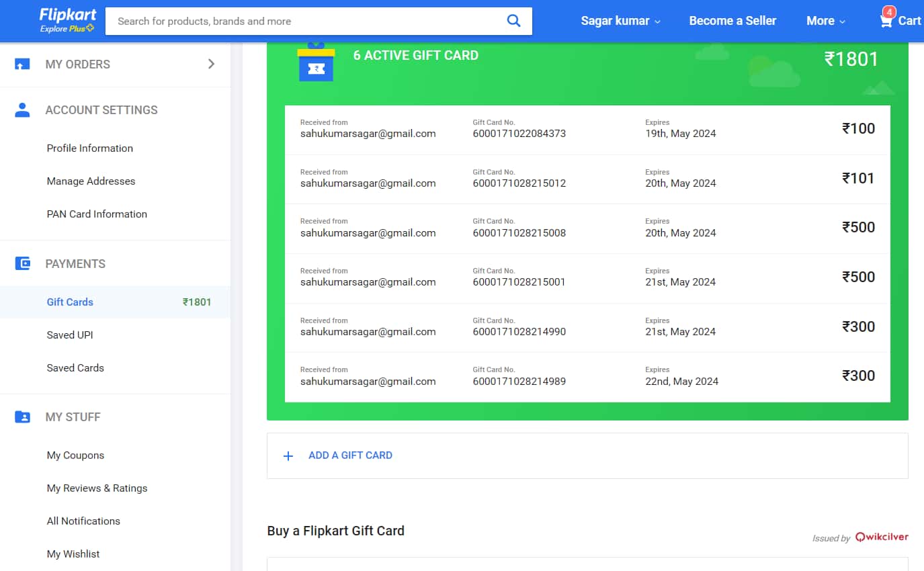Click Cart link text
924x571 pixels.
click(910, 21)
